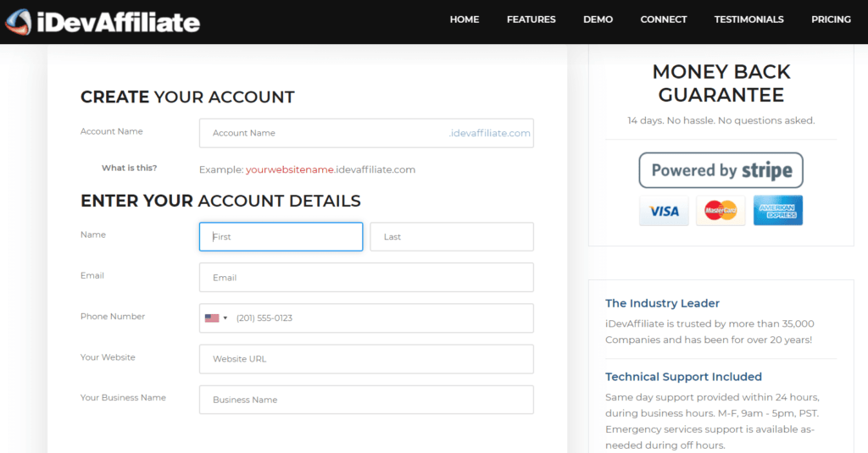Click the Visa card icon
Screen dimensions: 868x453
[x=665, y=211]
